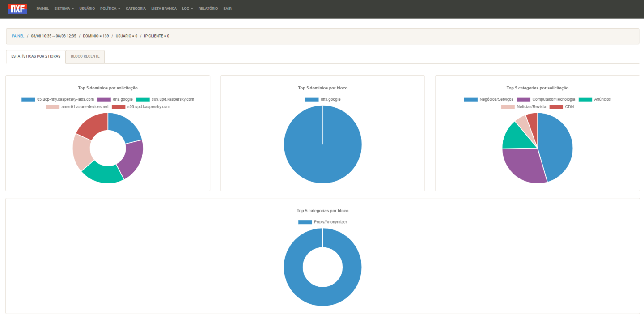Viewport: 644px width, 323px height.
Task: Go to the Usuário menu item
Action: [x=87, y=8]
